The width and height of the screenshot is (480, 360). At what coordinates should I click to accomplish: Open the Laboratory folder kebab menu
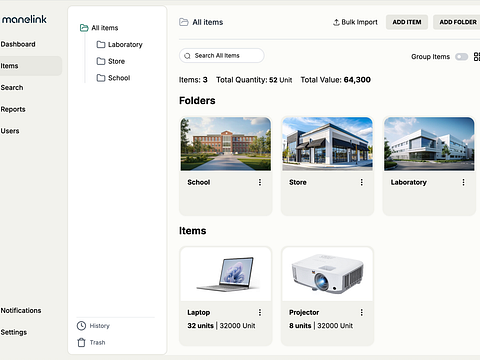click(x=463, y=182)
